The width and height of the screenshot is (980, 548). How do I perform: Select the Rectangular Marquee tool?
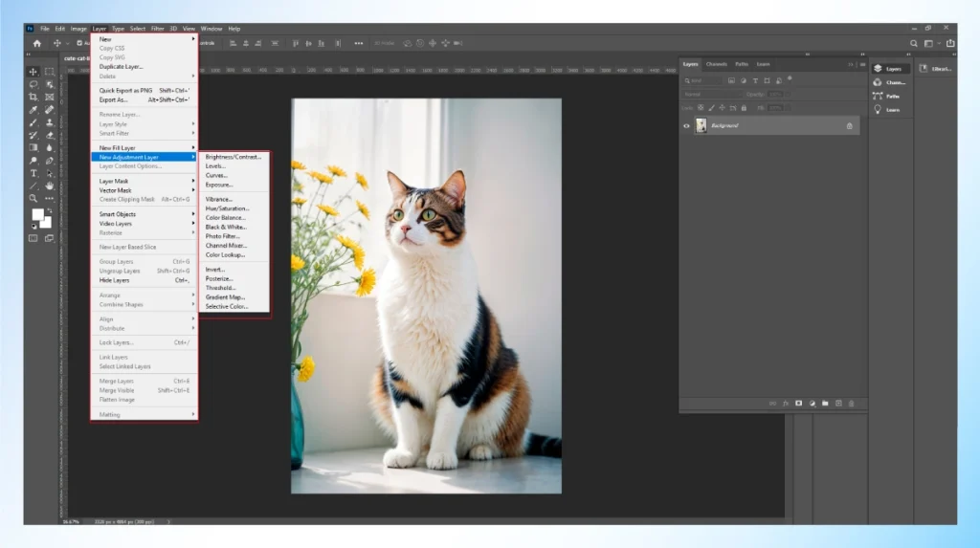(x=50, y=72)
